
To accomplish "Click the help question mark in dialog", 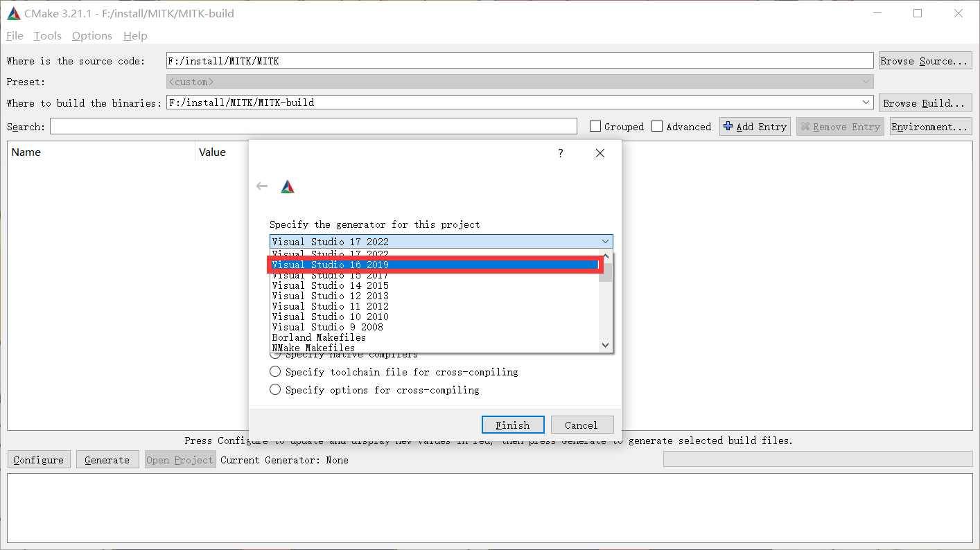I will point(561,153).
